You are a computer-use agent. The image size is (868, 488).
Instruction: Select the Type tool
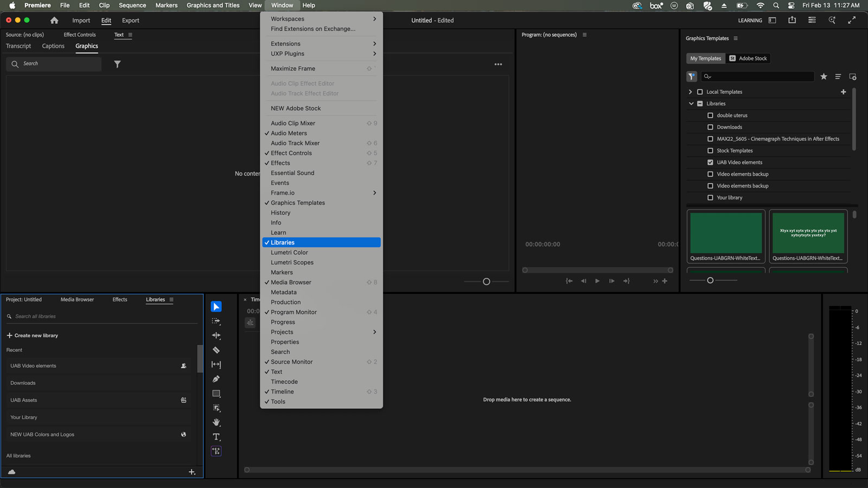point(216,436)
